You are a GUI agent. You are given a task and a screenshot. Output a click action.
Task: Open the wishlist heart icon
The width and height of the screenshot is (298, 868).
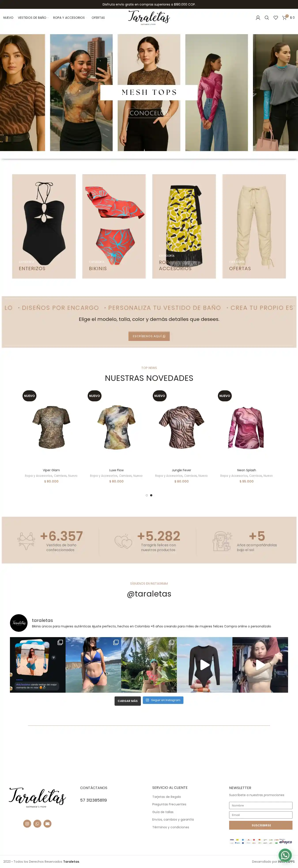[x=276, y=18]
